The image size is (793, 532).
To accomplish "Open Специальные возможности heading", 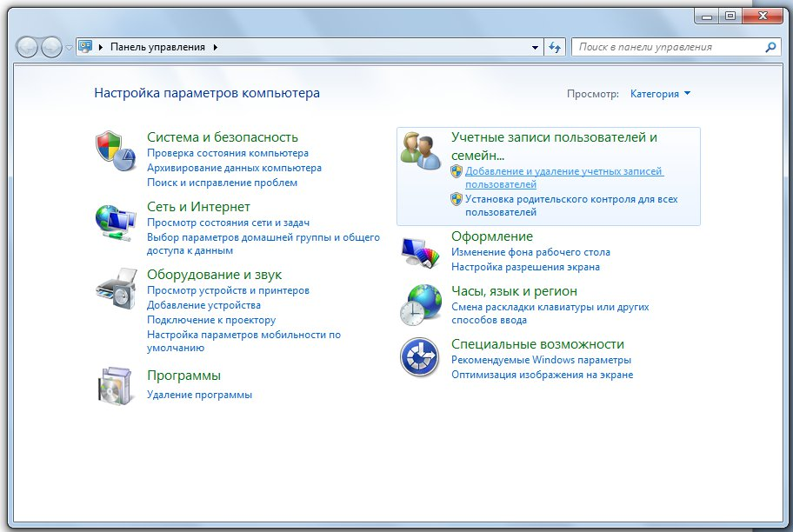I will (x=537, y=344).
